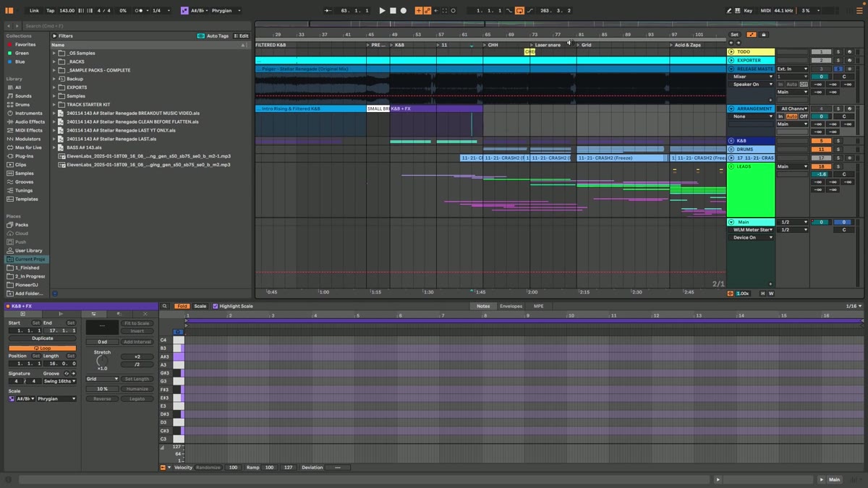Viewport: 868px width, 488px height.
Task: Switch to the Envelopes tab
Action: [x=511, y=306]
